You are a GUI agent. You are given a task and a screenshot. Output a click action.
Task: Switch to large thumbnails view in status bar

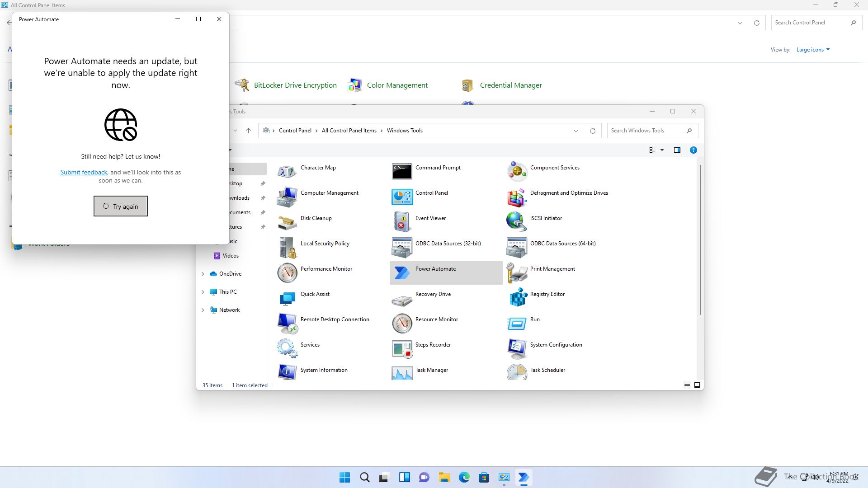pyautogui.click(x=697, y=385)
